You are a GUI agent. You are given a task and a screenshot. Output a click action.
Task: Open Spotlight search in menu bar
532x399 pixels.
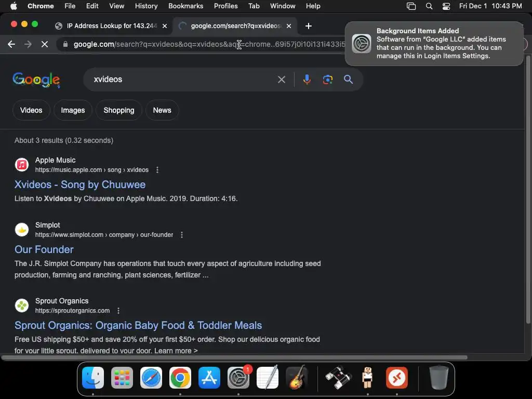[429, 6]
